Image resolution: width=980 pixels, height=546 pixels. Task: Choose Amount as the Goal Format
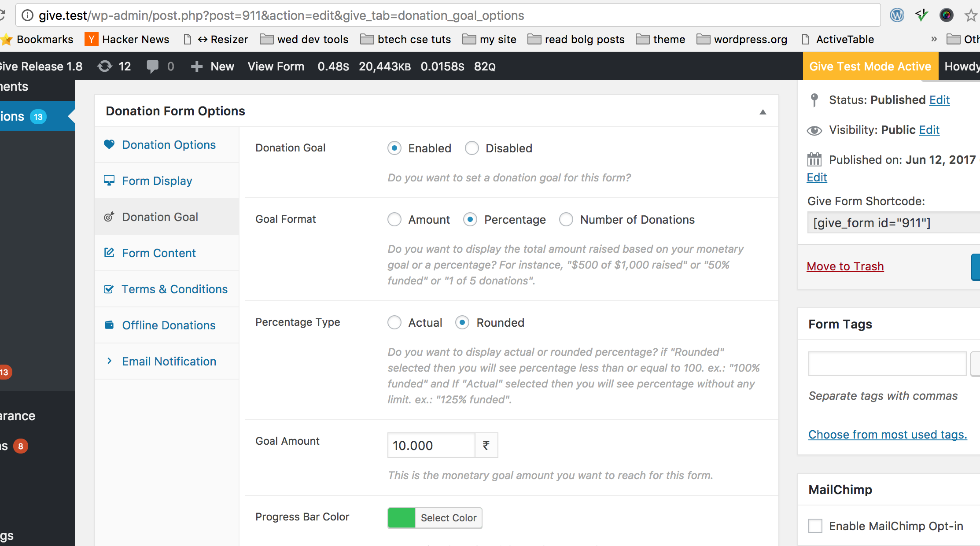point(394,219)
